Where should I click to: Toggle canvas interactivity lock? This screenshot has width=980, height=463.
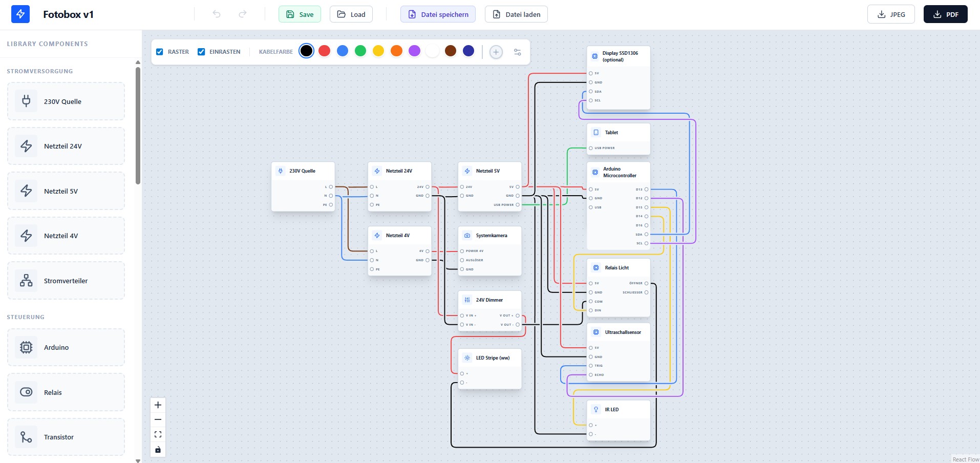pyautogui.click(x=158, y=450)
